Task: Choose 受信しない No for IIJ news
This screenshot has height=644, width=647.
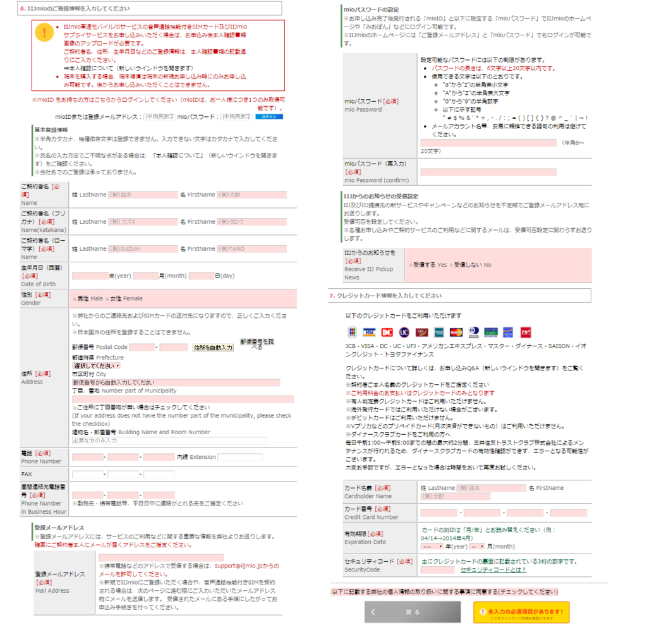Action: (450, 265)
